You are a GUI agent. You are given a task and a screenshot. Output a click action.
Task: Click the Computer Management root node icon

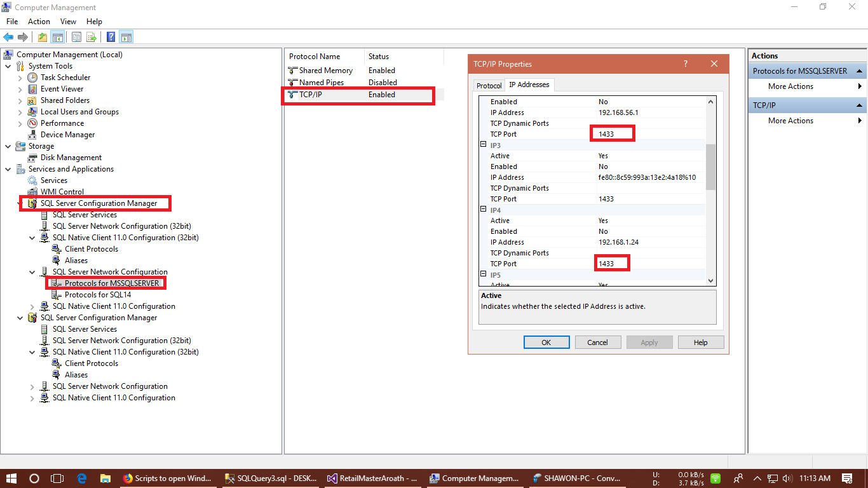click(x=8, y=55)
